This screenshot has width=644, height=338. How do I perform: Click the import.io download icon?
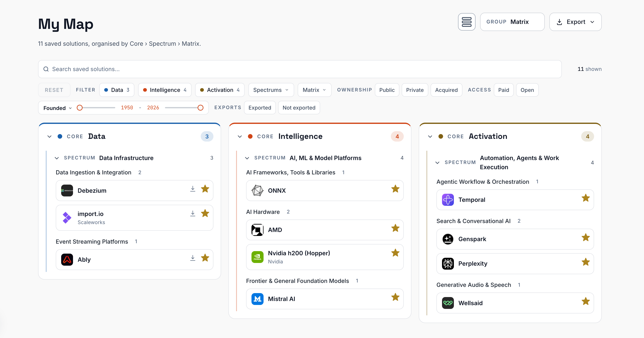click(x=192, y=214)
